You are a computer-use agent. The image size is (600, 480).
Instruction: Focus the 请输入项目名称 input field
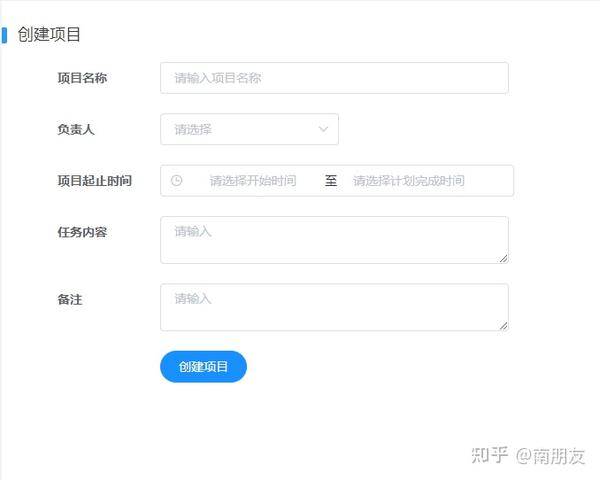334,78
